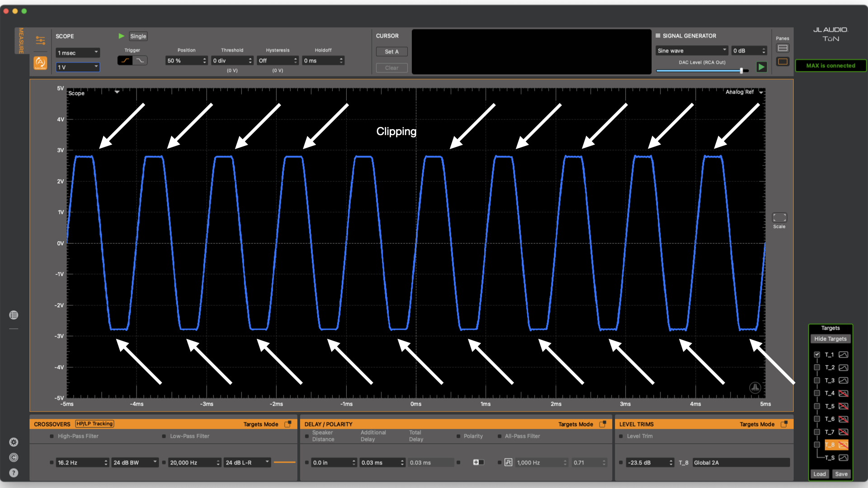This screenshot has width=868, height=488.
Task: Open the mixer settings sliders icon
Action: click(x=41, y=41)
